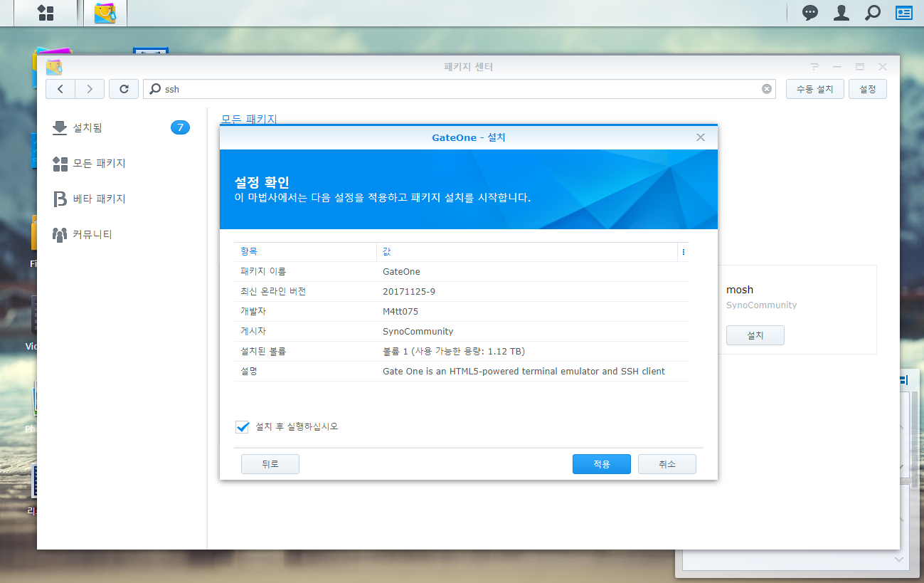This screenshot has height=583, width=924.
Task: Click the Gate One description text
Action: (524, 372)
